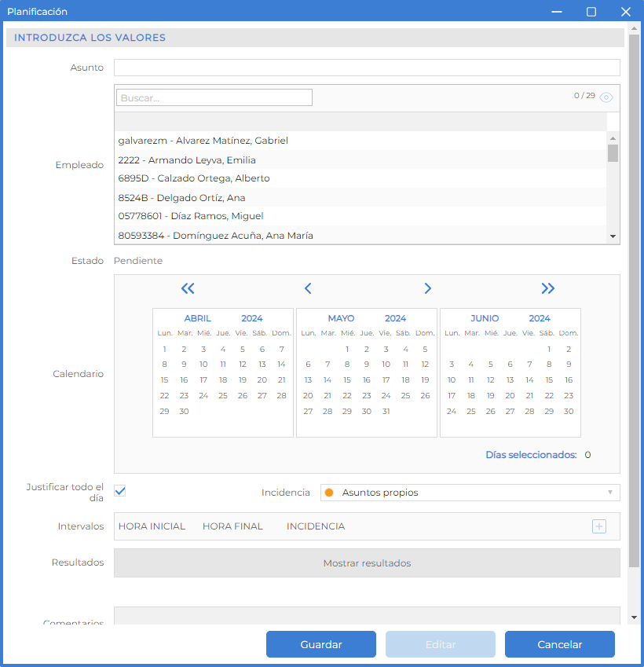The image size is (644, 667).
Task: Minimize the Planificación window
Action: click(557, 12)
